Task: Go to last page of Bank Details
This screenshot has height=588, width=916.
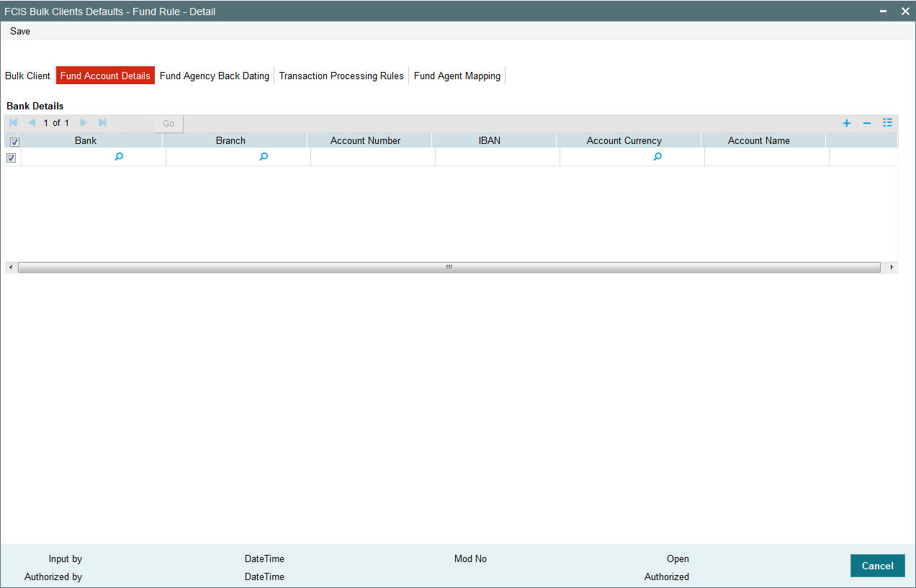Action: (x=102, y=123)
